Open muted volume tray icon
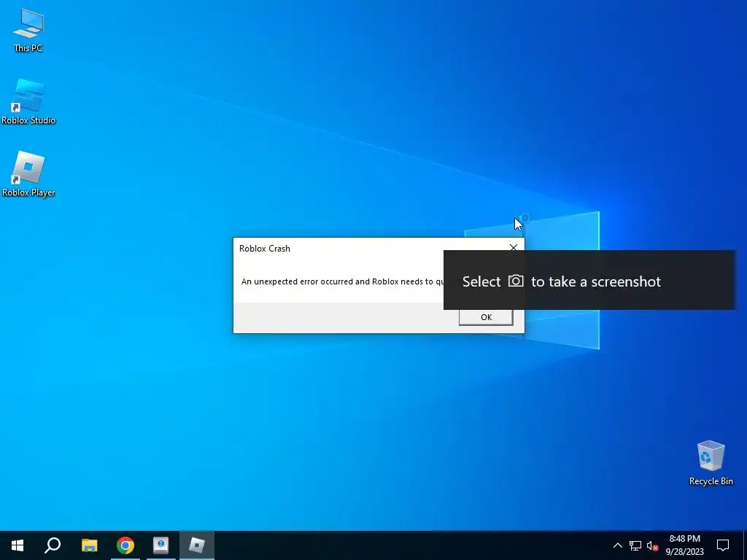This screenshot has height=560, width=747. click(652, 545)
